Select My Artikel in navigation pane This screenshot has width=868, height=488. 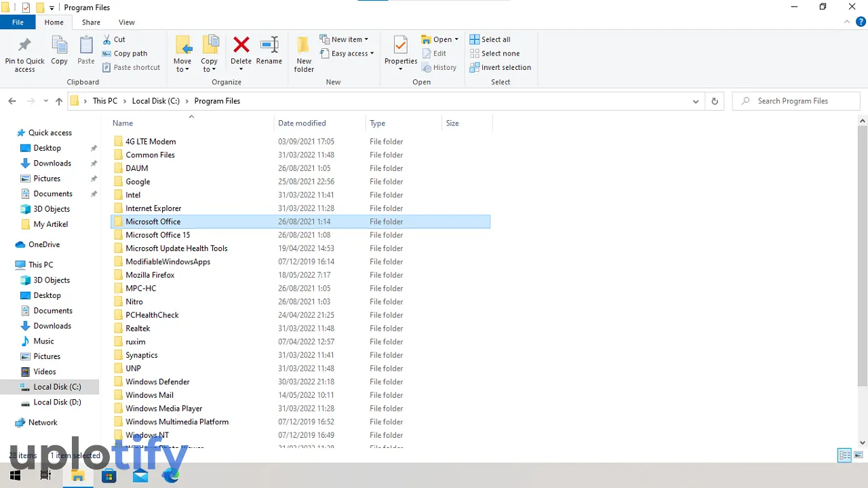(51, 225)
